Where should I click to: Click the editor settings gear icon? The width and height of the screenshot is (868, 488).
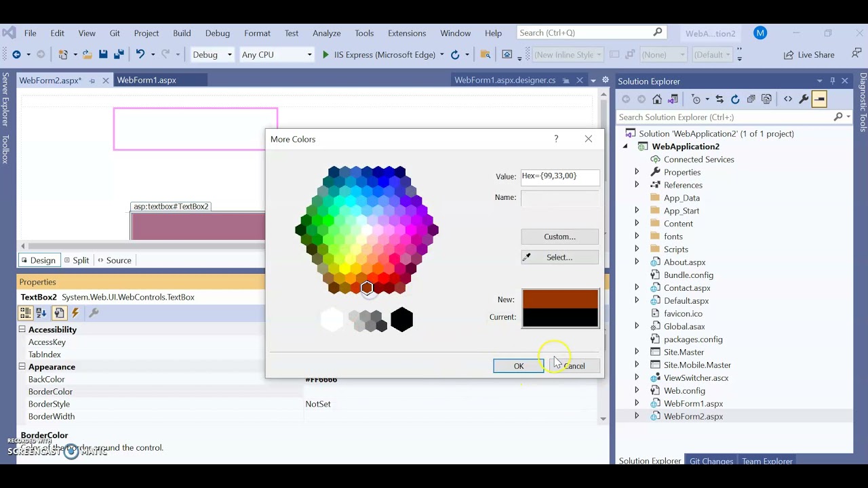(606, 80)
